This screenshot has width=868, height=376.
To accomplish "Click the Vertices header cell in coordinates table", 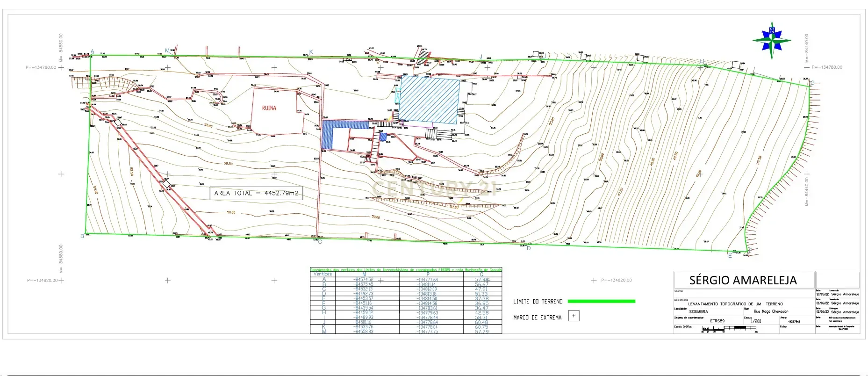I will pos(323,274).
